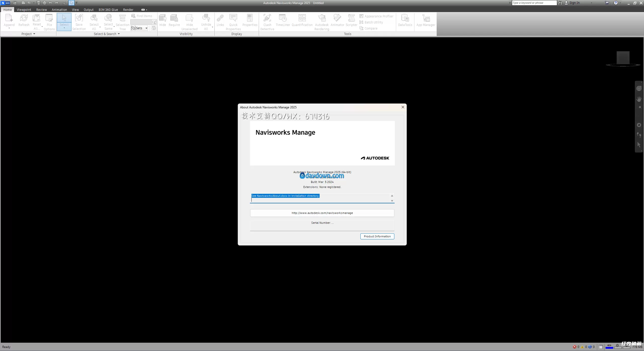Click the Undo arrow in the quick access toolbar
644x351 pixels.
[x=51, y=3]
